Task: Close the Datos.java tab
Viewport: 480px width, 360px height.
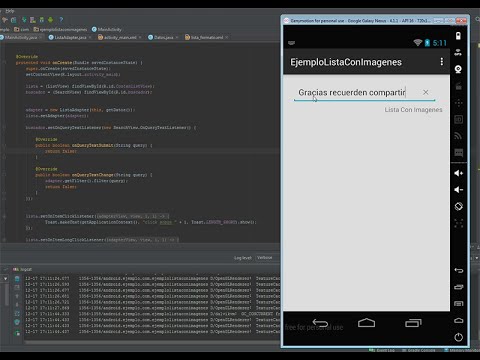Action: click(x=177, y=37)
